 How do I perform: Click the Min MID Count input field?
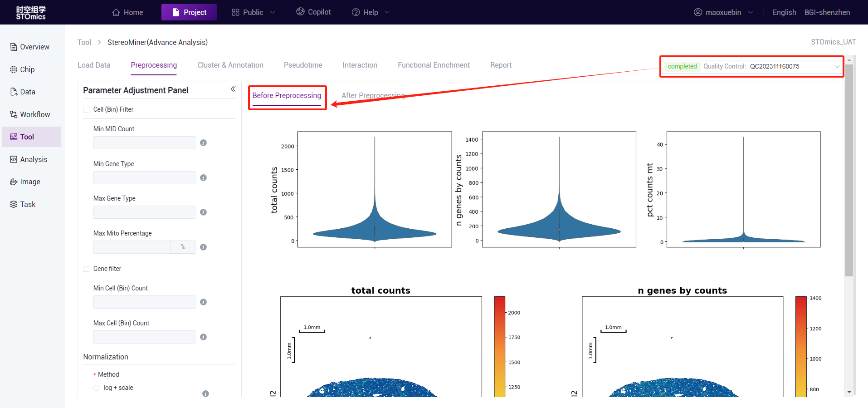point(144,143)
